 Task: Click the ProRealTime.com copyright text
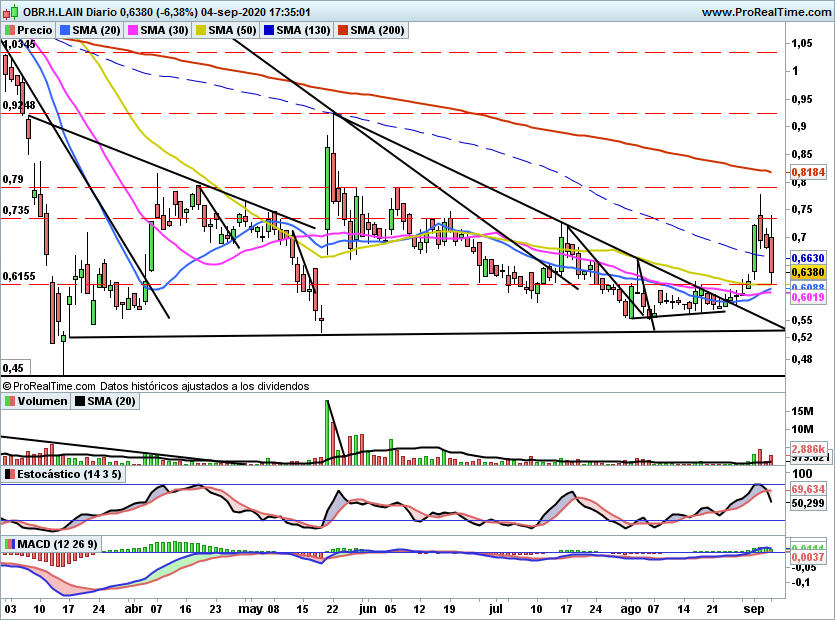(x=50, y=385)
